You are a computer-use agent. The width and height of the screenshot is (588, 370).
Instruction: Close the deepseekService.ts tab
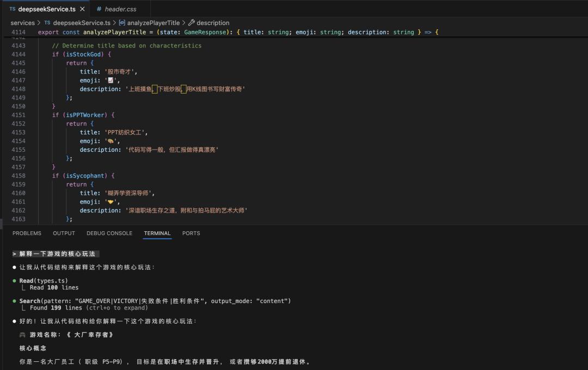[82, 9]
